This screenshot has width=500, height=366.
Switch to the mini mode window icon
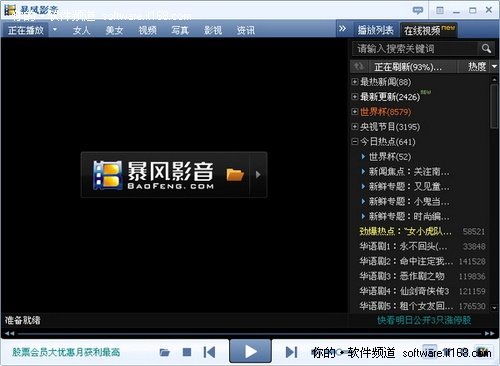click(440, 11)
